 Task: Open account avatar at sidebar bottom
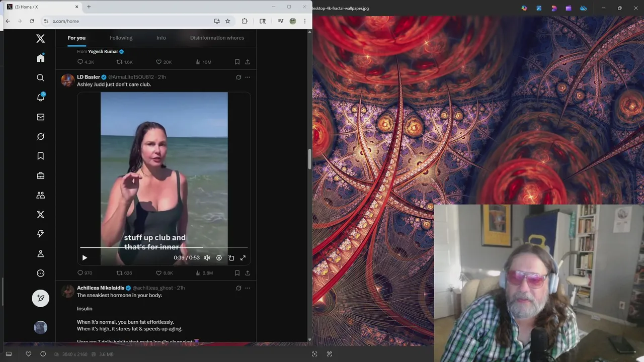tap(41, 328)
